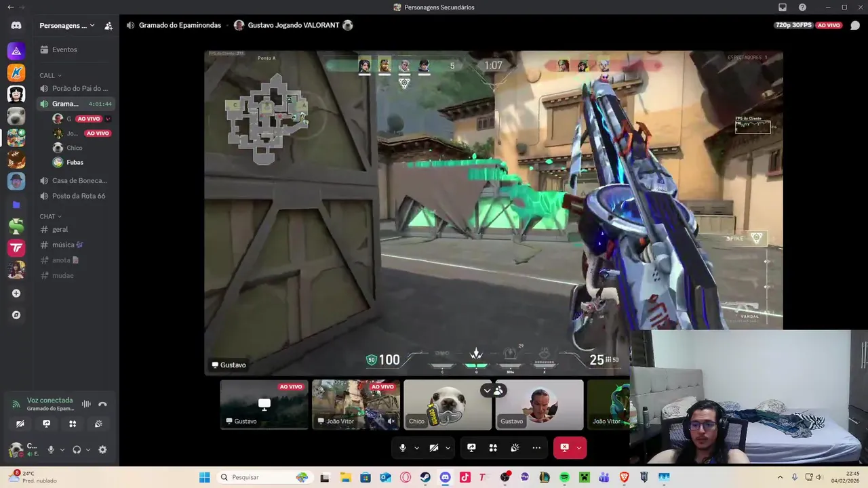Open the música text channel
The width and height of the screenshot is (868, 488).
(x=75, y=245)
